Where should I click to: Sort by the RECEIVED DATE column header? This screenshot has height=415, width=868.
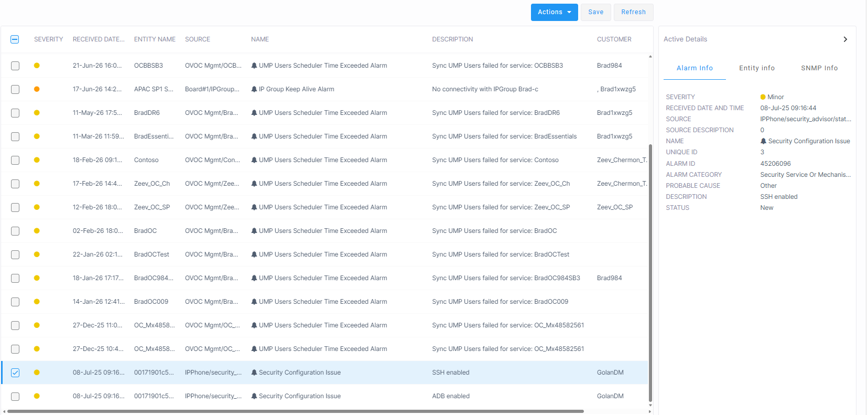(x=99, y=39)
